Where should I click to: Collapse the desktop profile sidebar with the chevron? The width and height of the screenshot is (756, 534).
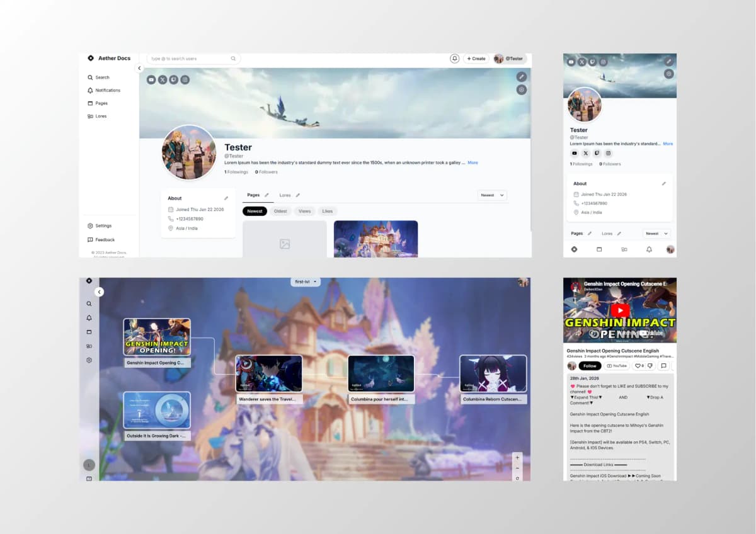pyautogui.click(x=140, y=68)
